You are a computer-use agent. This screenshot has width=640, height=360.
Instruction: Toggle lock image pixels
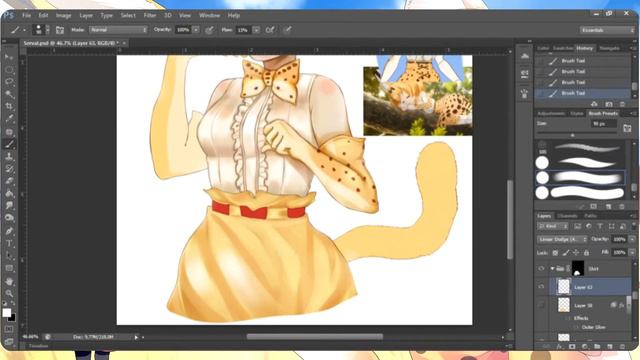point(566,253)
